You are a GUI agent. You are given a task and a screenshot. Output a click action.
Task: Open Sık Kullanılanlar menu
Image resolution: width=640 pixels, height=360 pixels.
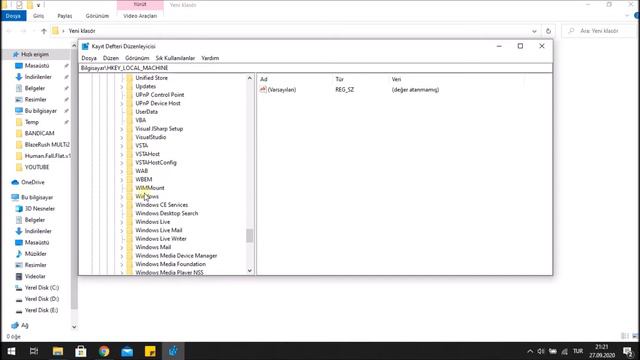[x=175, y=58]
